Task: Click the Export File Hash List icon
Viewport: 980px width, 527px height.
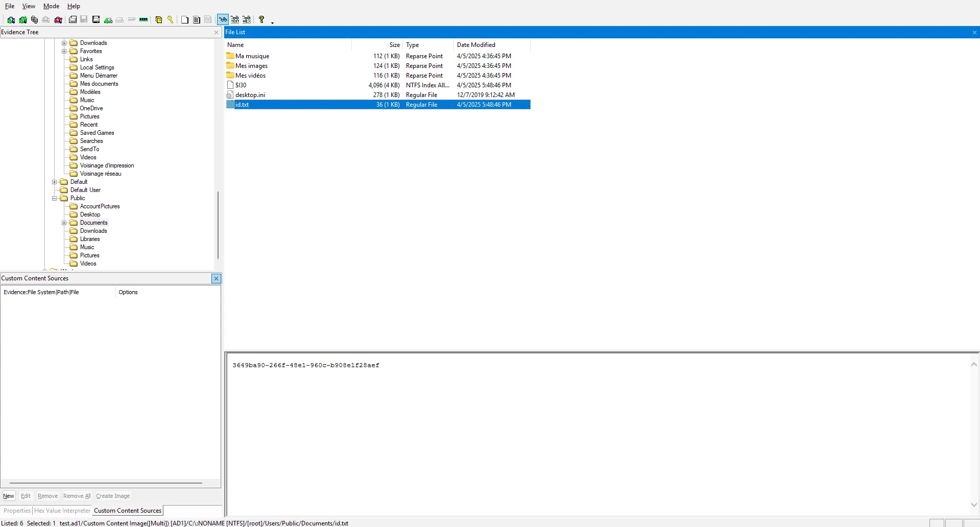Action: point(197,20)
